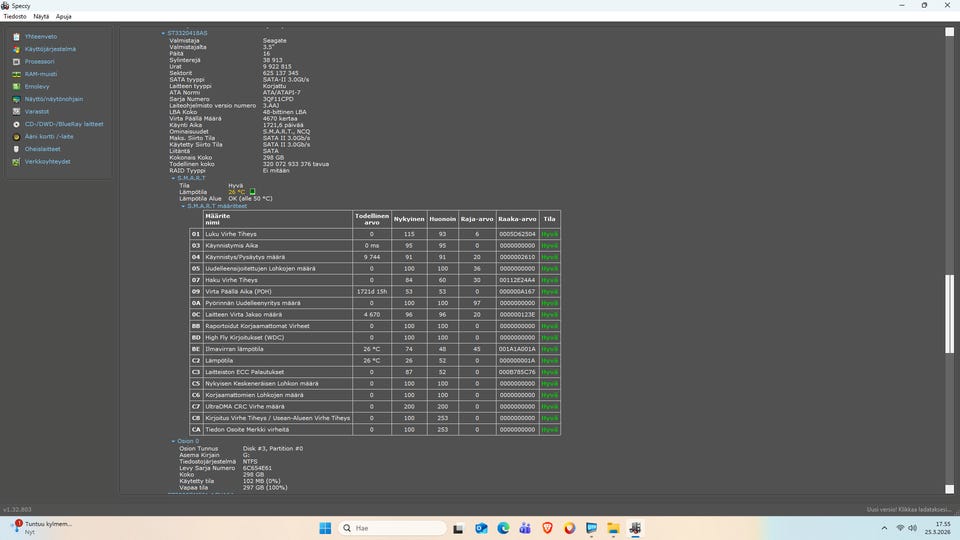Collapse the S.M.A.R.T määritteet table
The width and height of the screenshot is (960, 540).
click(183, 206)
